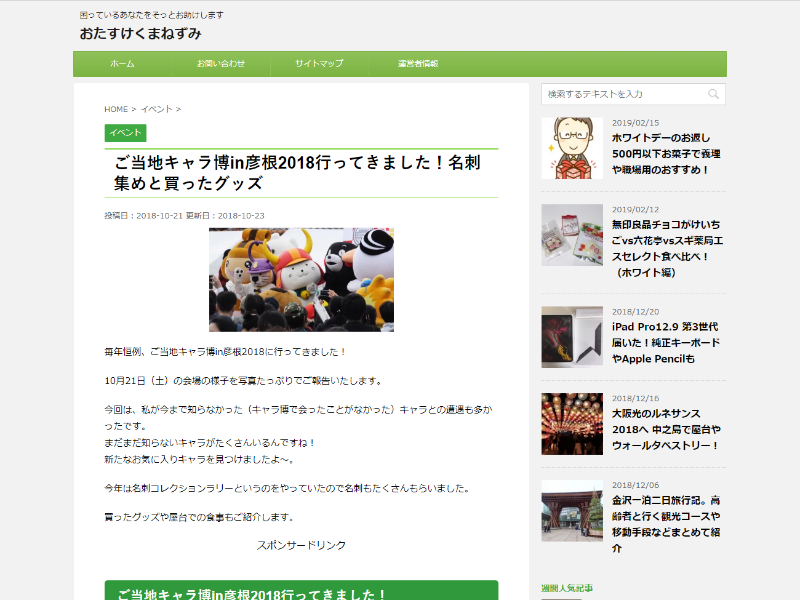Select the イベント breadcrumb link
800x600 pixels.
[156, 109]
